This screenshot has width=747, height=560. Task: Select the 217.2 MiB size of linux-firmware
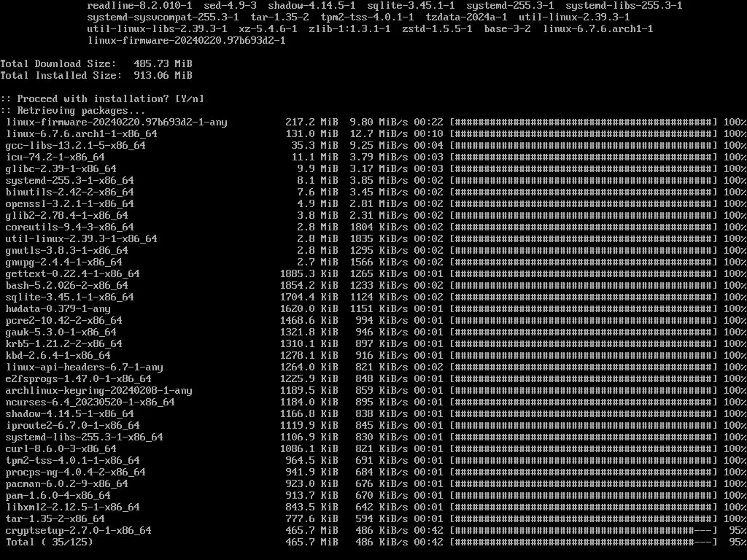coord(311,122)
